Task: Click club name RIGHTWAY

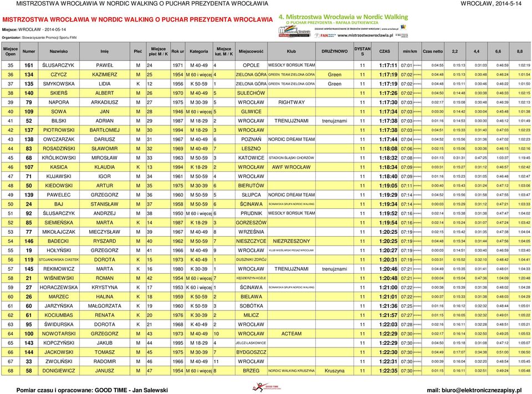Action: (x=291, y=102)
